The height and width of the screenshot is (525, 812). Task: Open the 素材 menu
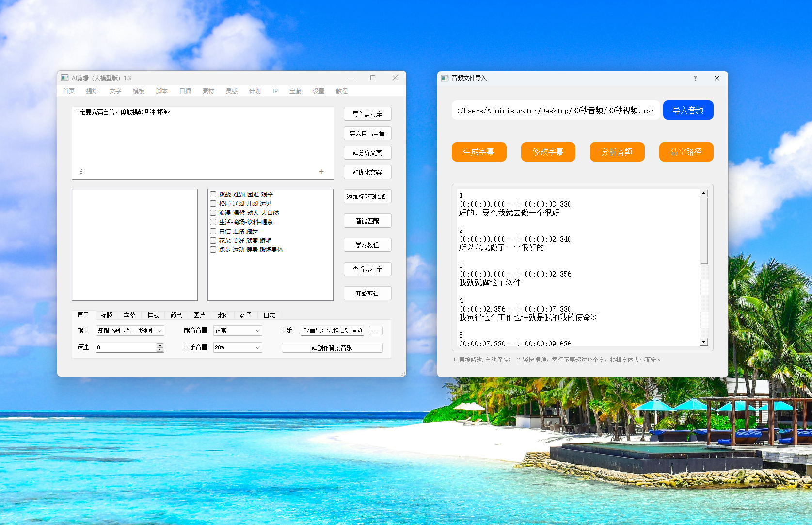click(x=208, y=91)
